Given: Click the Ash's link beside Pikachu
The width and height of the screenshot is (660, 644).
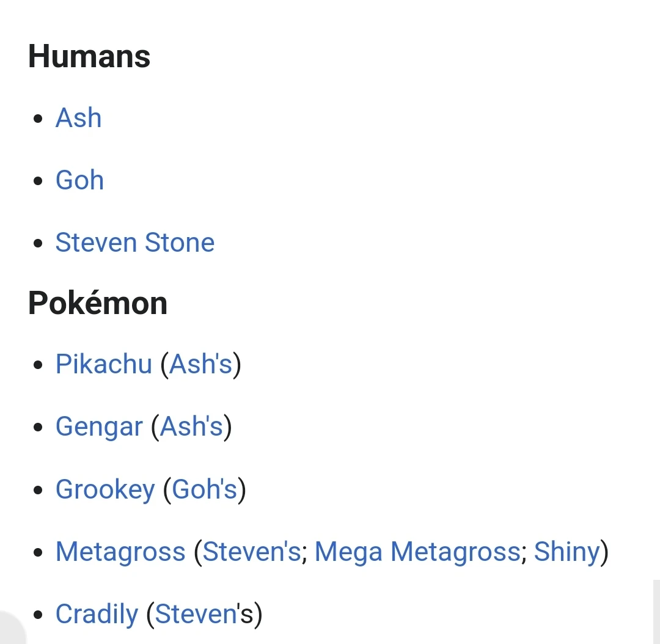Looking at the screenshot, I should pos(201,364).
